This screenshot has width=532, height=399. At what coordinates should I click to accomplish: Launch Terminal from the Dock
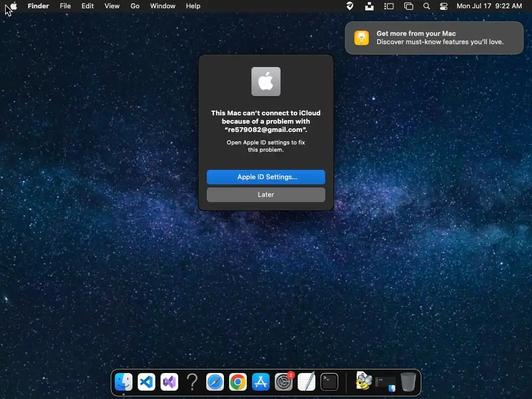click(x=329, y=382)
